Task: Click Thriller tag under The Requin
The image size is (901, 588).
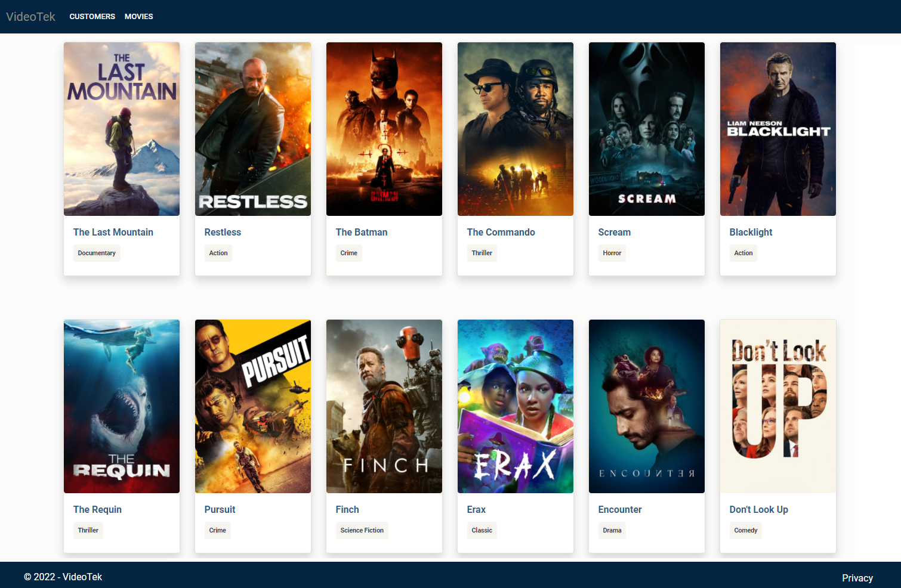Action: point(88,531)
